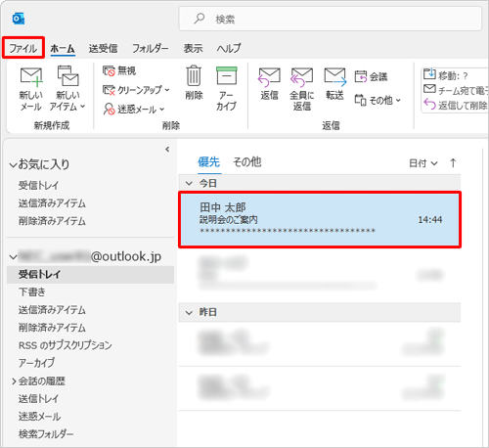489x448 pixels.
Task: Open the 迷惑メール folder in the tree
Action: click(39, 417)
